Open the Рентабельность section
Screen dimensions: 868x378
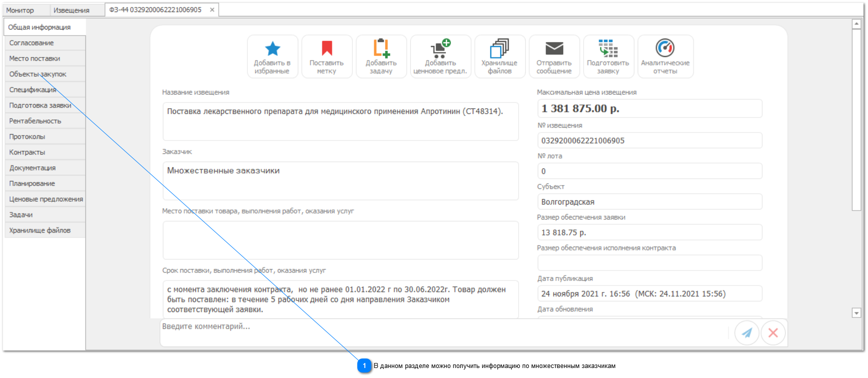[x=45, y=121]
